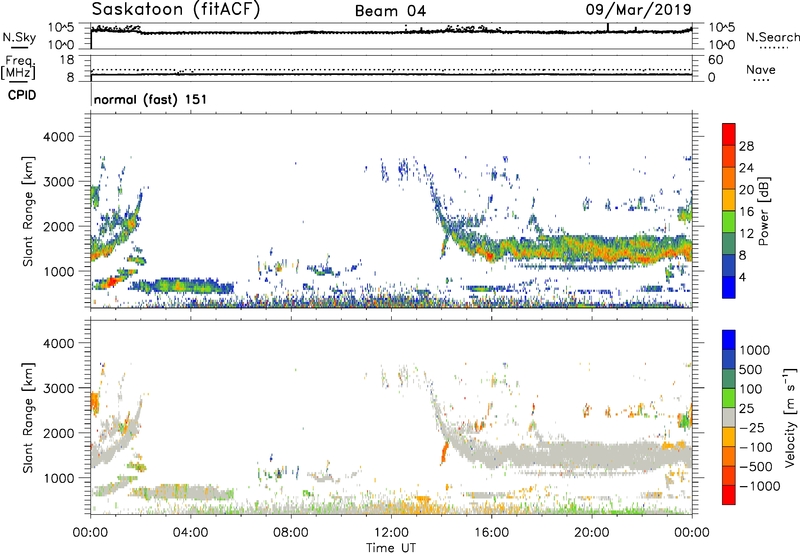The height and width of the screenshot is (554, 800).
Task: Click the 20:00 time tick label
Action: [x=591, y=533]
